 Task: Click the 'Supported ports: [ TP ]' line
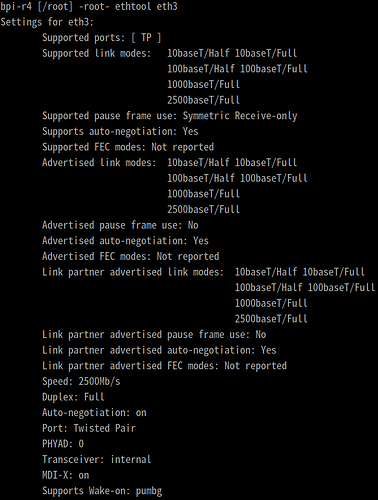[x=101, y=38]
